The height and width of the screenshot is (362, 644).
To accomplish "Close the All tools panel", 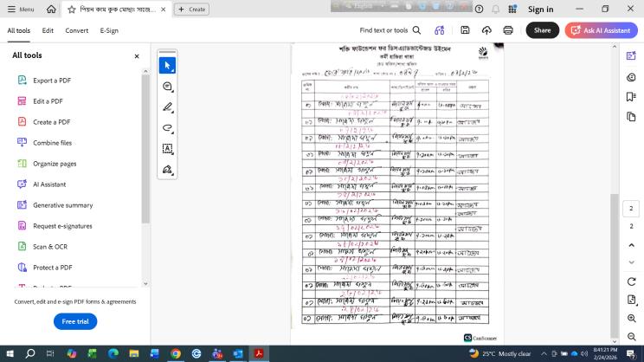I will pos(137,56).
